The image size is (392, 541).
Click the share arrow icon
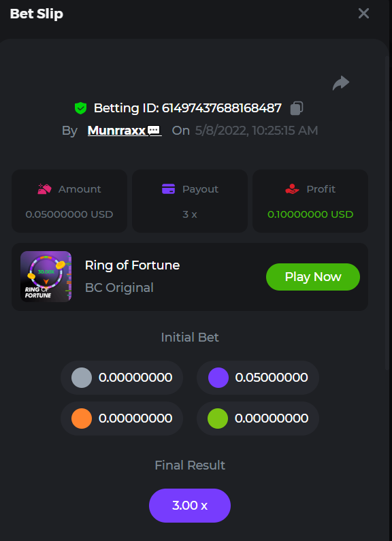click(341, 83)
